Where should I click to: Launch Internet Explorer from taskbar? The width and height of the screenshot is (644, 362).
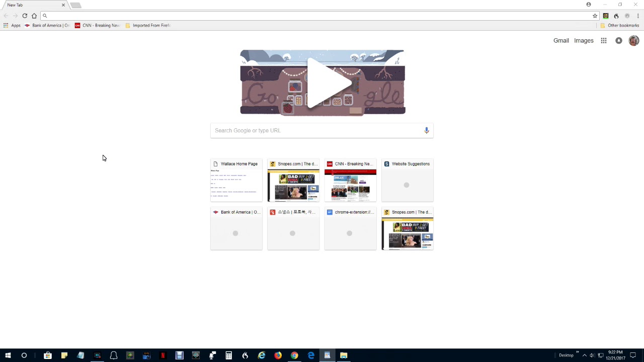coord(262,355)
